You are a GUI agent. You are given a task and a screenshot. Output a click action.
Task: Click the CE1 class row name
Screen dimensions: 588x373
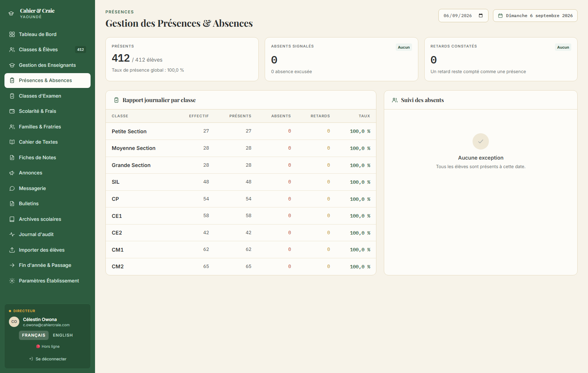[117, 216]
